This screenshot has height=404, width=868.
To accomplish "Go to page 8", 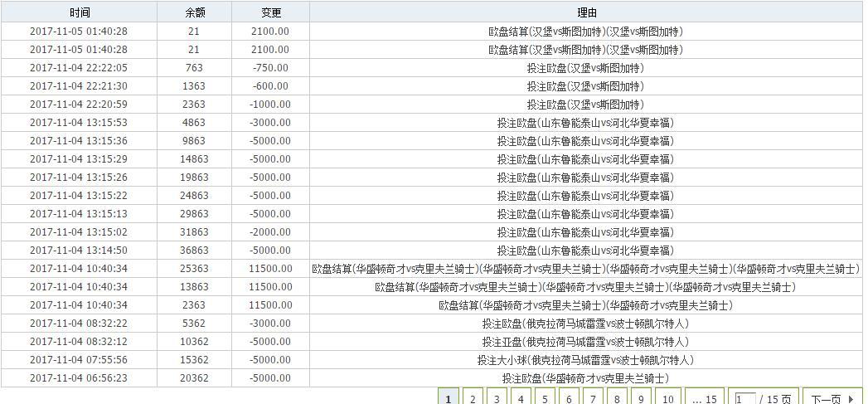I will (617, 398).
